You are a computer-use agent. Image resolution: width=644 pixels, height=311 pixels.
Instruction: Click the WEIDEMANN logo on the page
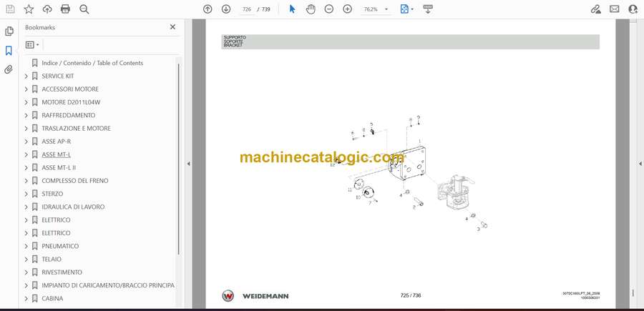pos(255,296)
